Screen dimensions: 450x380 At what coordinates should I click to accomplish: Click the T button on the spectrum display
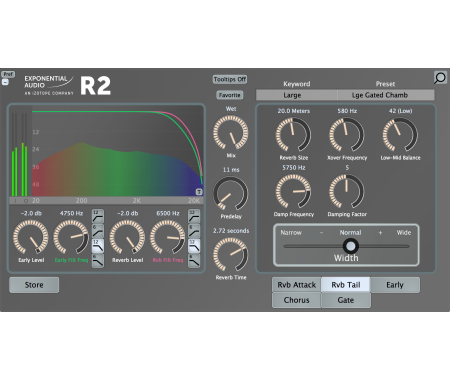199,192
